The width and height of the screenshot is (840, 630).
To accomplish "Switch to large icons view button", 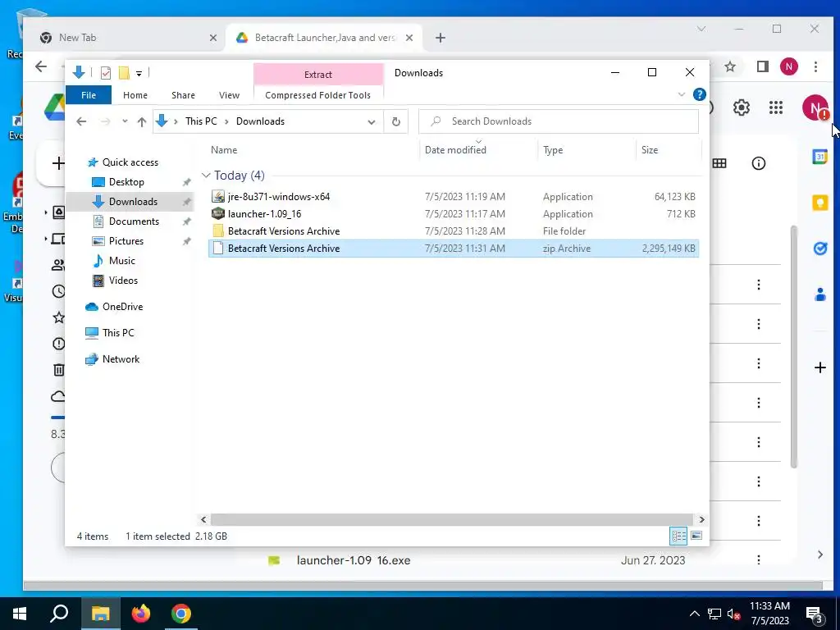I will coord(696,536).
